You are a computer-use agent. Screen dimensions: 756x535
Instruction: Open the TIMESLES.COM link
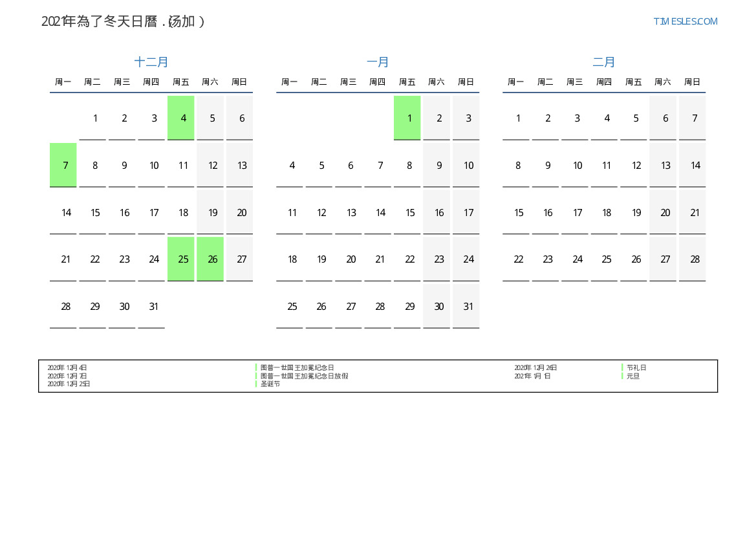[x=685, y=21]
